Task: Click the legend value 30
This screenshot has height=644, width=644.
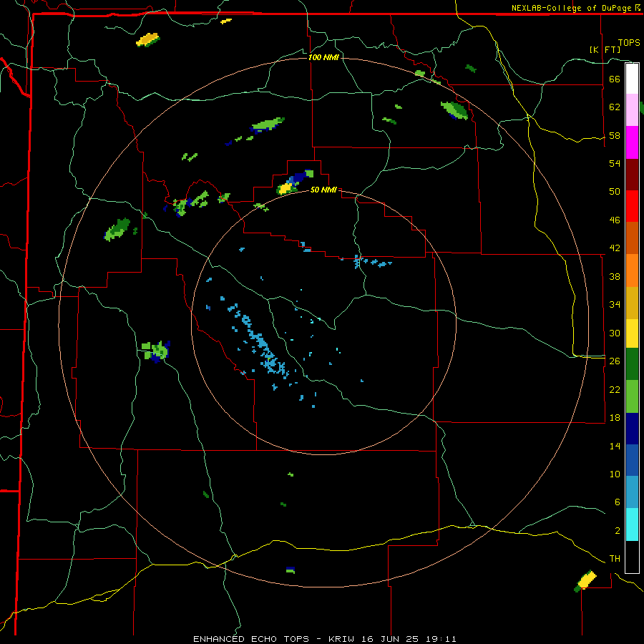Action: (615, 333)
